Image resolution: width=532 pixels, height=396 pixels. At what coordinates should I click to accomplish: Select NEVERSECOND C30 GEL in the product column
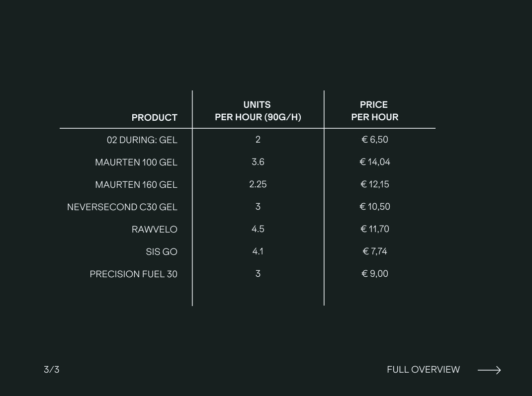point(122,207)
